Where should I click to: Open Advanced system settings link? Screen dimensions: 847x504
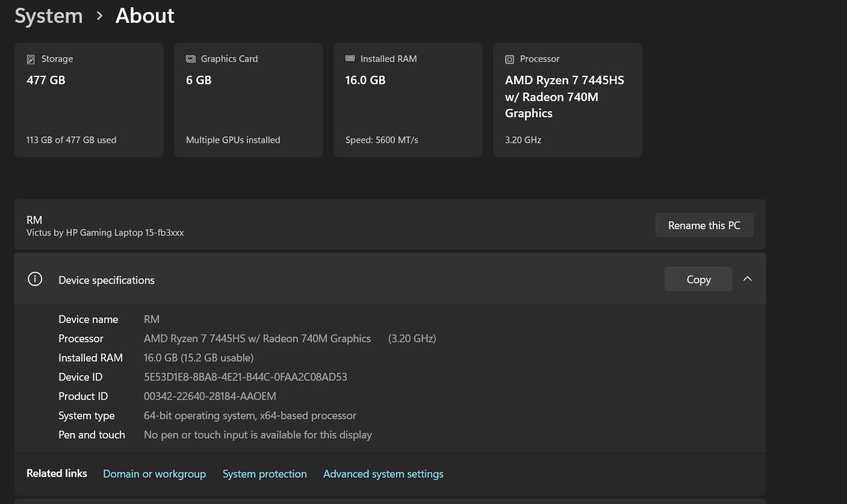coord(383,474)
